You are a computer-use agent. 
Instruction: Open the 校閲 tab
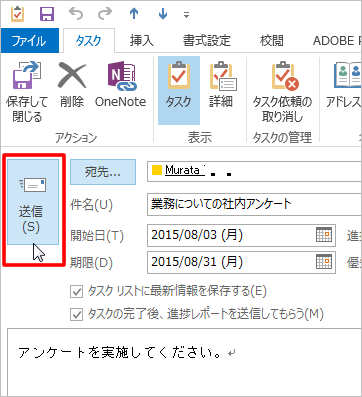(x=272, y=41)
